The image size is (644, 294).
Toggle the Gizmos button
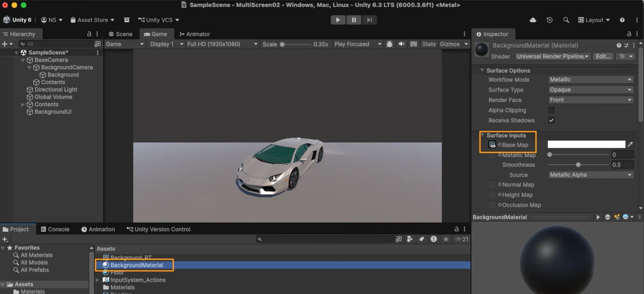[450, 44]
